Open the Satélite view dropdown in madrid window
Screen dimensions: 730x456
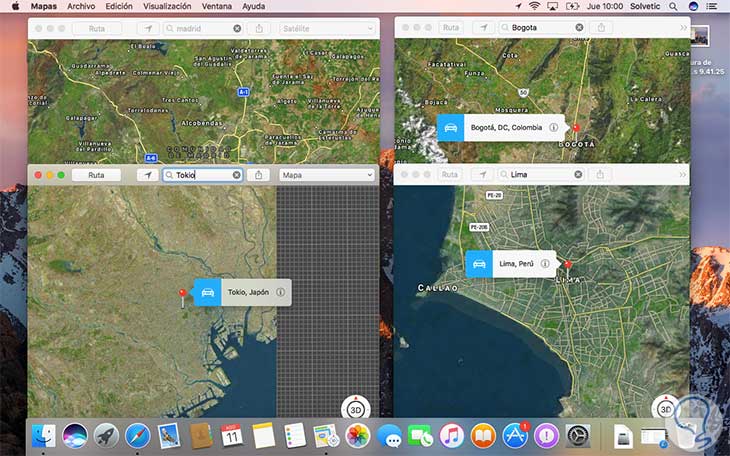pos(327,28)
